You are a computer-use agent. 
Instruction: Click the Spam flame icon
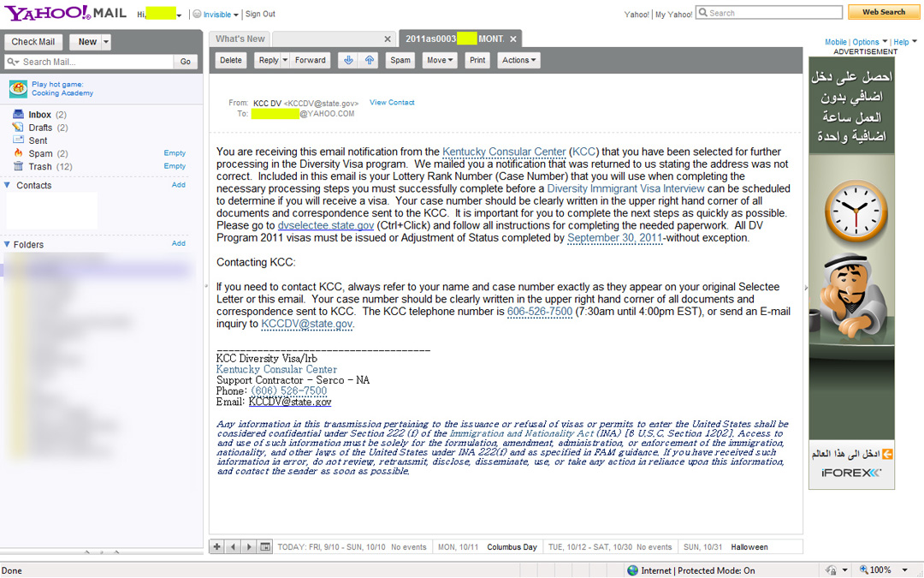(x=18, y=152)
